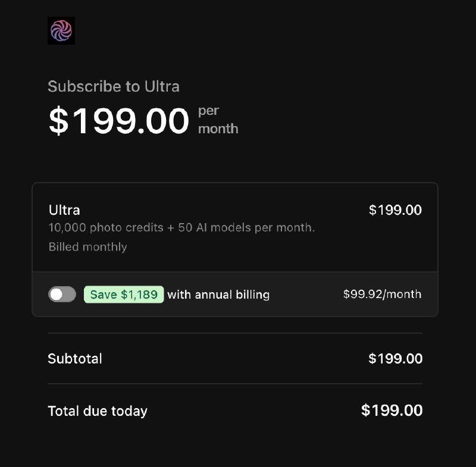Click the pink swirl logo icon
The image size is (476, 467).
point(61,30)
